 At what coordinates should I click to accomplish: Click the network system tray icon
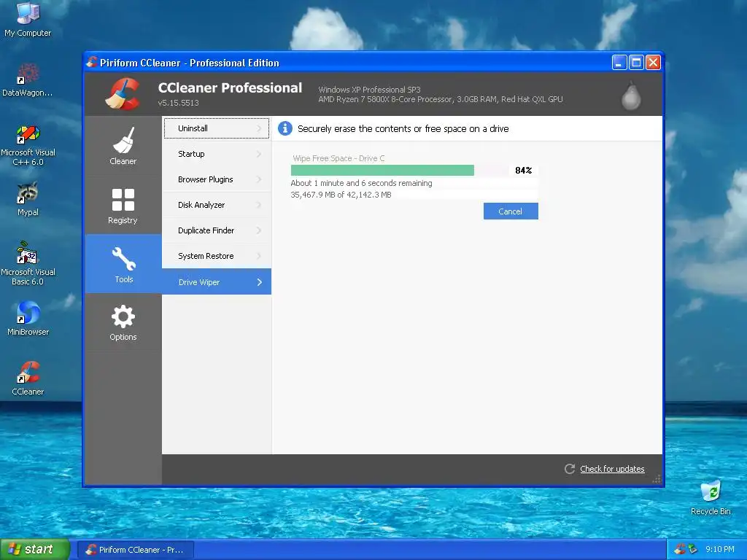(693, 549)
